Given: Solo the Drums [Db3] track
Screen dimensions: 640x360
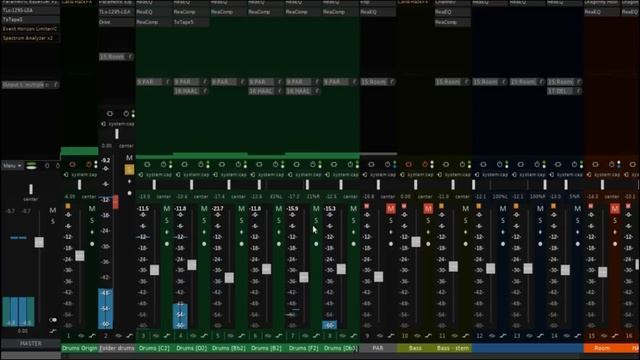Looking at the screenshot, I should (353, 221).
